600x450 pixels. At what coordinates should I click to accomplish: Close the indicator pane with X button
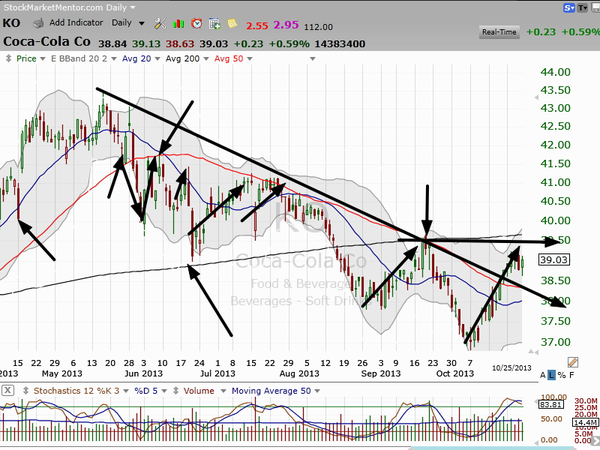[7, 391]
